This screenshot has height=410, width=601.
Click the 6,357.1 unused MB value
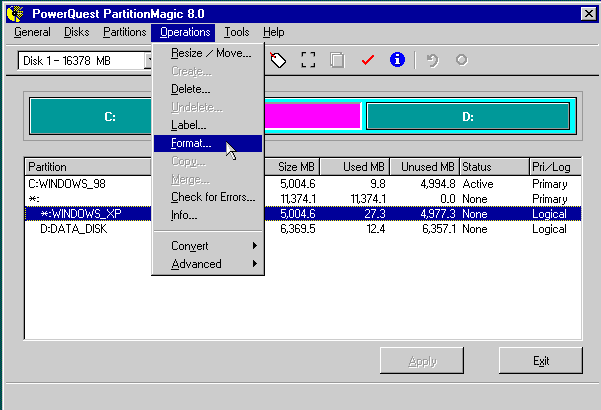click(x=438, y=229)
